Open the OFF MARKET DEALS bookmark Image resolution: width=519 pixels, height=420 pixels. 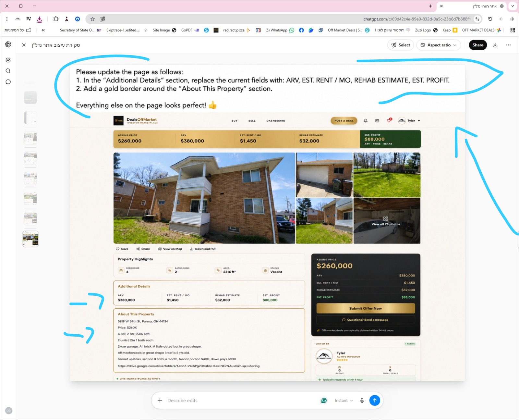click(x=481, y=30)
